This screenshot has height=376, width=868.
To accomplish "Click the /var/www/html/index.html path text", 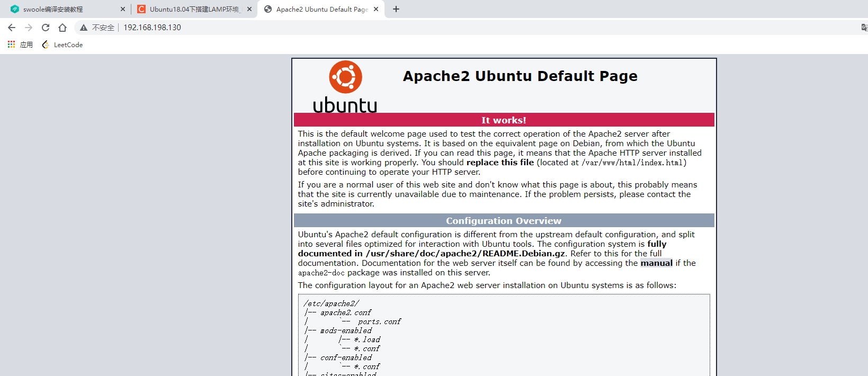I will [632, 163].
